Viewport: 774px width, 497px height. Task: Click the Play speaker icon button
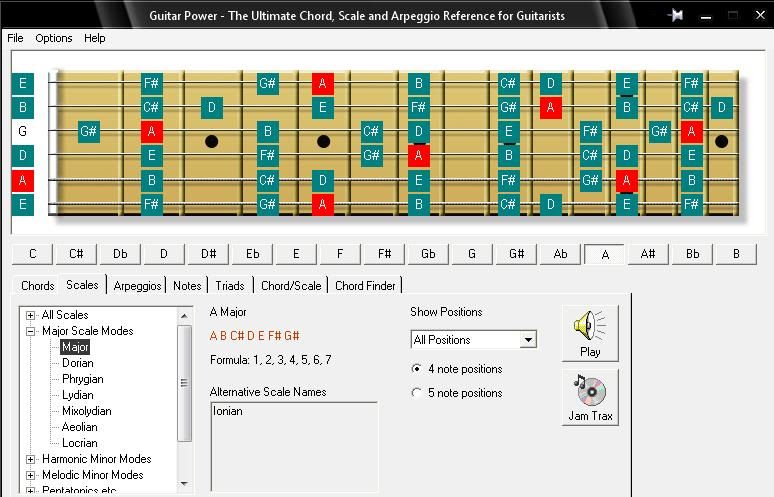click(590, 333)
